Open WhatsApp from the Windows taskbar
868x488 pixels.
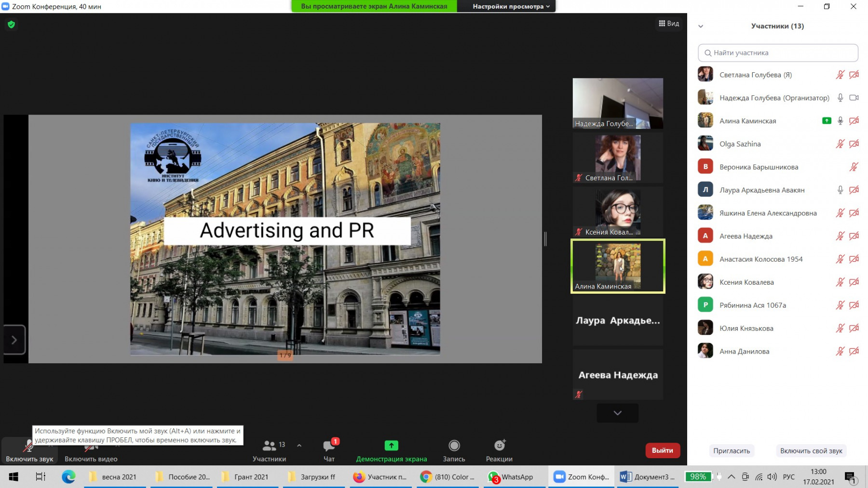click(511, 477)
